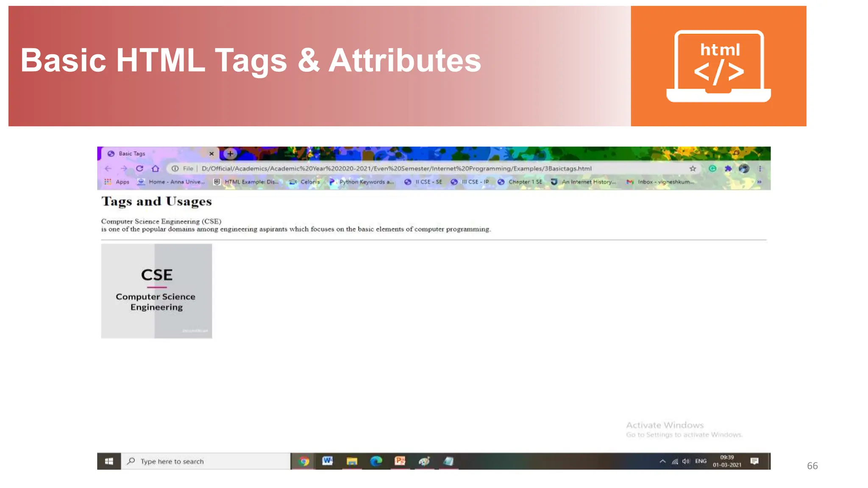The width and height of the screenshot is (868, 488).
Task: Open Microsoft Edge from the taskbar
Action: tap(376, 461)
